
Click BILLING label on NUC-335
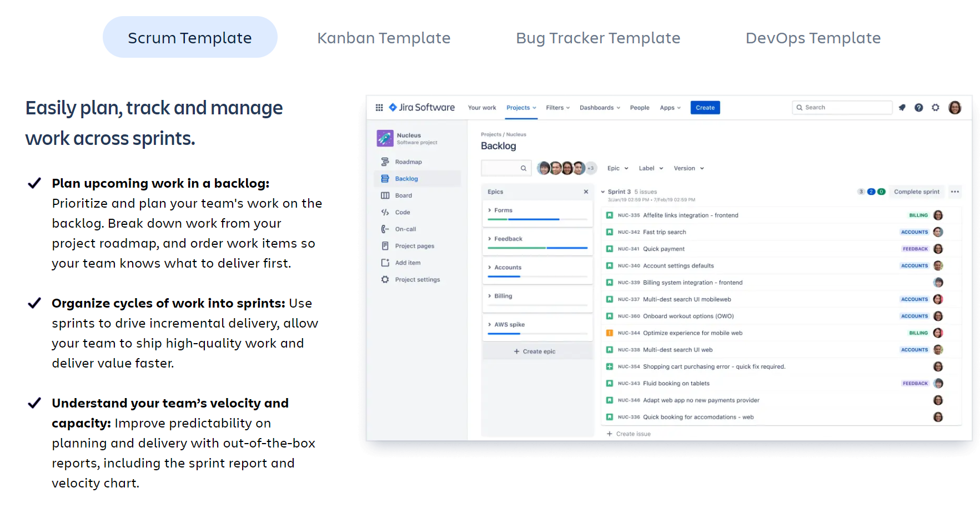point(918,215)
